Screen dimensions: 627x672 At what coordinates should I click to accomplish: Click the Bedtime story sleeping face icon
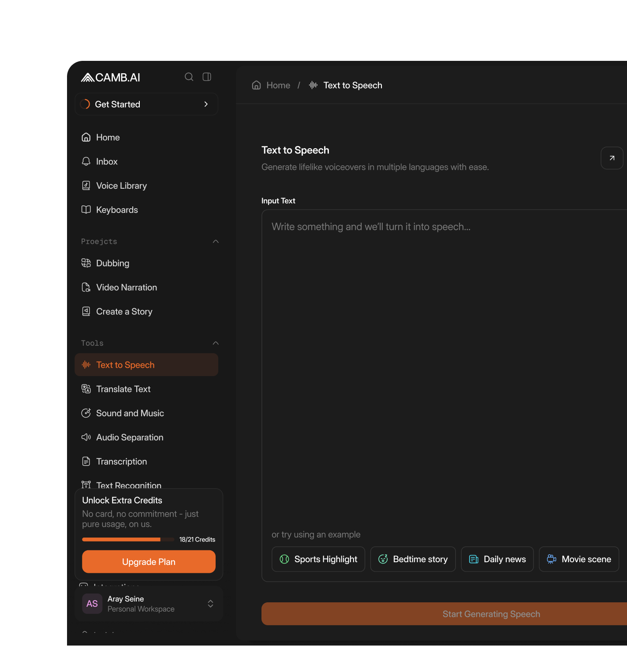(383, 559)
